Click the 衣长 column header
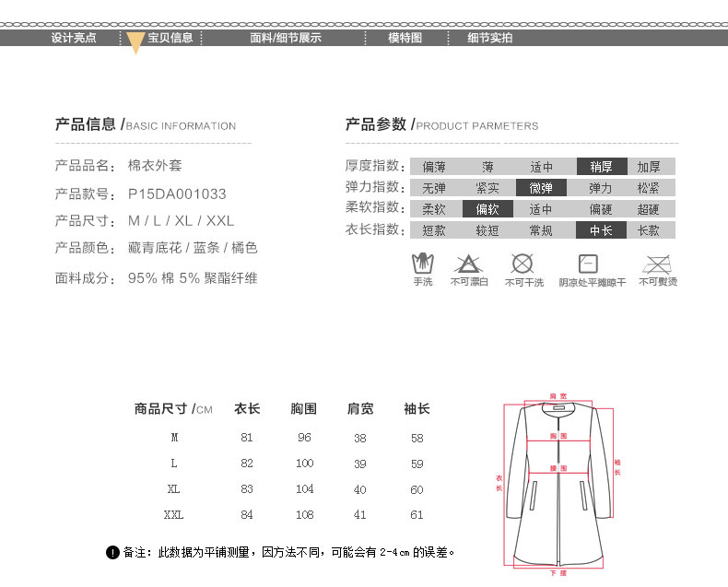Screen dimensions: 728x587 [247, 408]
